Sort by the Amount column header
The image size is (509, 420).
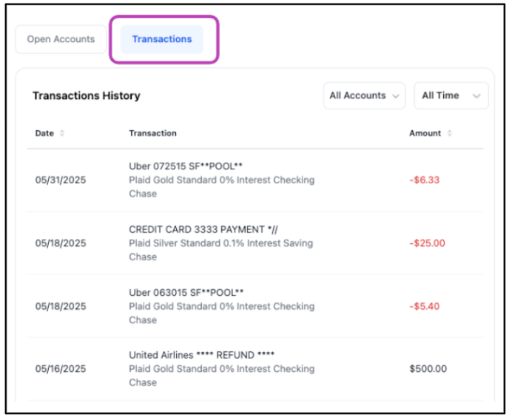425,133
